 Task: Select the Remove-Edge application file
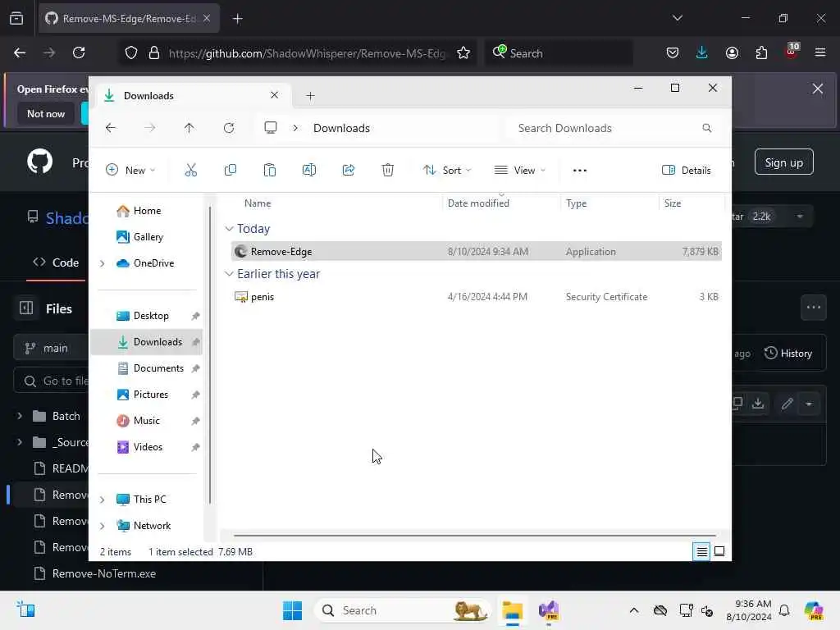coord(477,251)
